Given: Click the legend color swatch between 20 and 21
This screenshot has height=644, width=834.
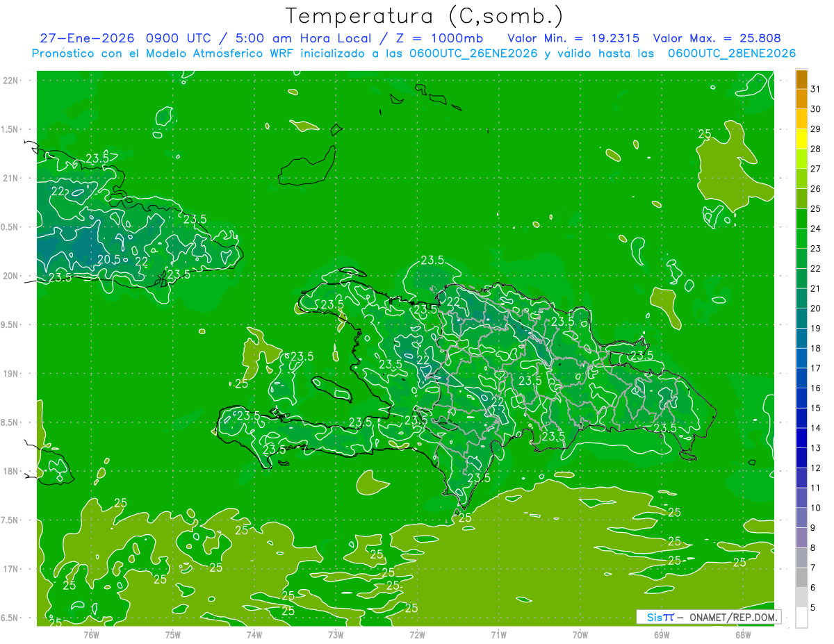Looking at the screenshot, I should (801, 298).
